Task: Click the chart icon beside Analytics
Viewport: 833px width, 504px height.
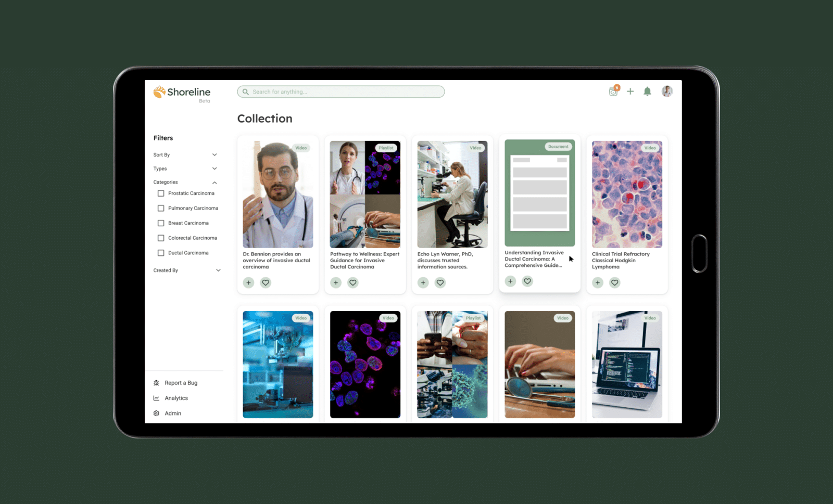Action: coord(156,398)
